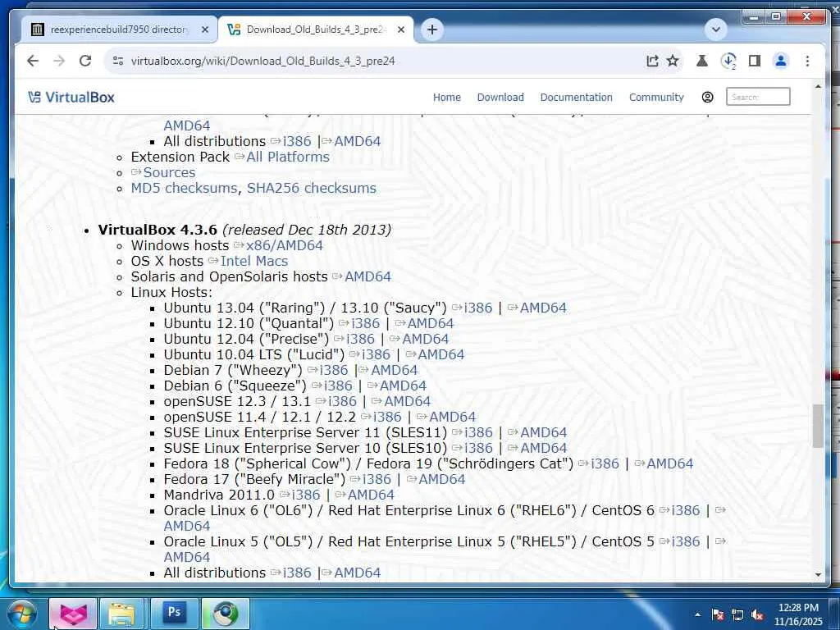This screenshot has height=630, width=840.
Task: Download Debian 7 Wheezy i386 package
Action: (x=333, y=370)
